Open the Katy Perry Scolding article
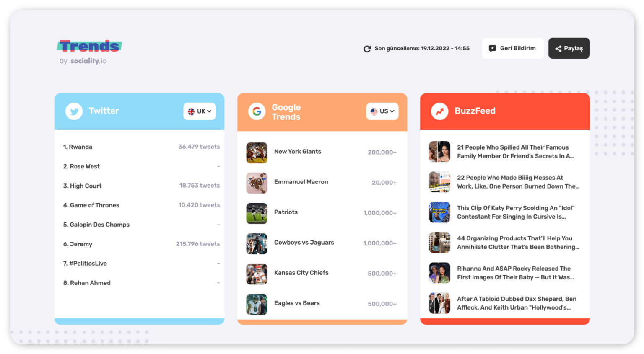This screenshot has width=644, height=354. (516, 212)
